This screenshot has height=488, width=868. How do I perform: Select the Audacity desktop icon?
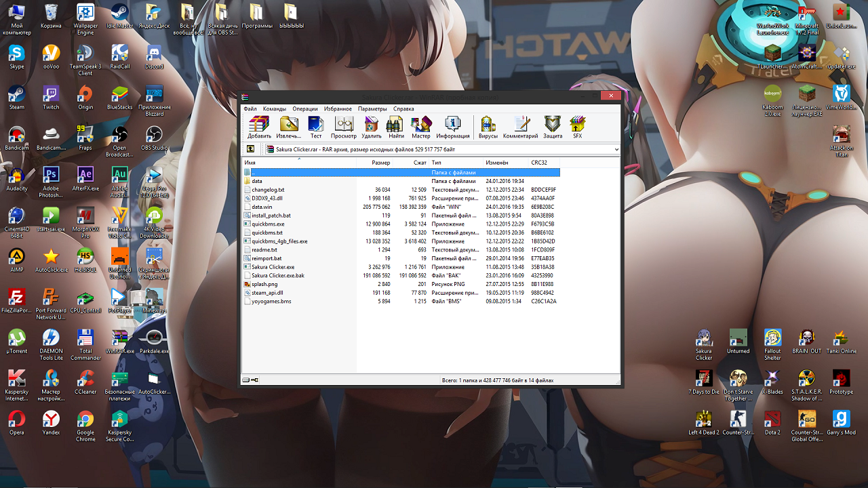[16, 178]
